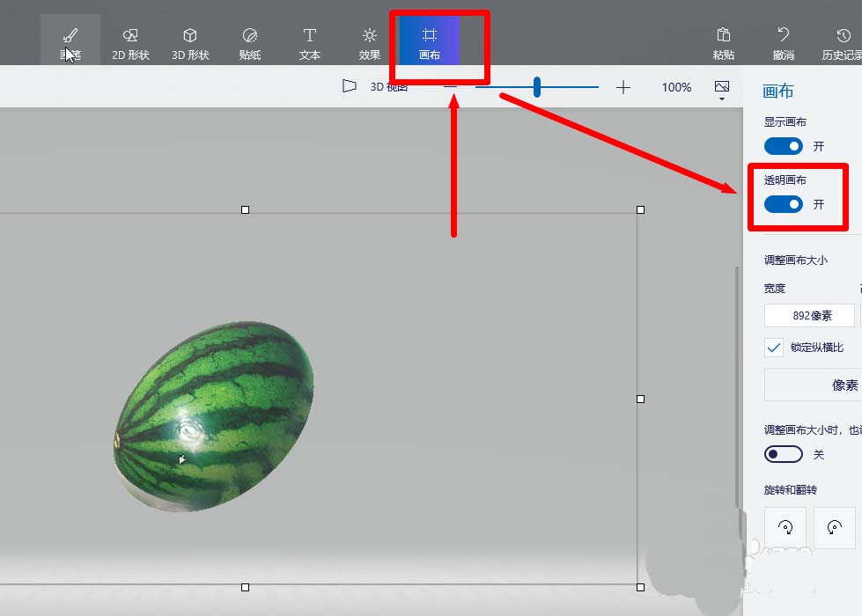Viewport: 862px width, 616px height.
Task: Open the 3D 形状 shapes tool
Action: [x=190, y=43]
